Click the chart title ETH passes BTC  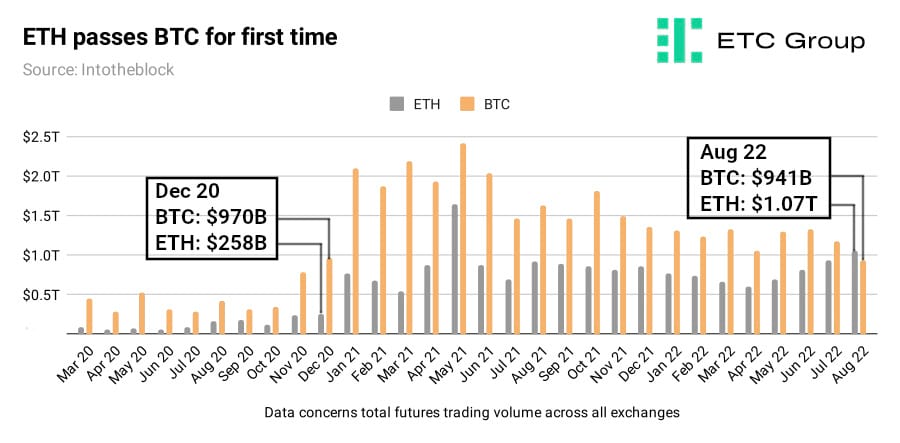click(x=180, y=38)
